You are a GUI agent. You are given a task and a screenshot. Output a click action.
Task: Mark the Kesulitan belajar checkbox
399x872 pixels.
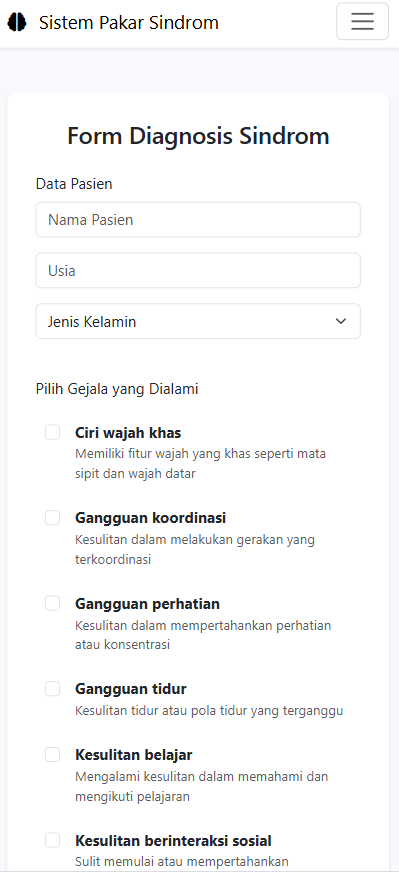pyautogui.click(x=52, y=755)
